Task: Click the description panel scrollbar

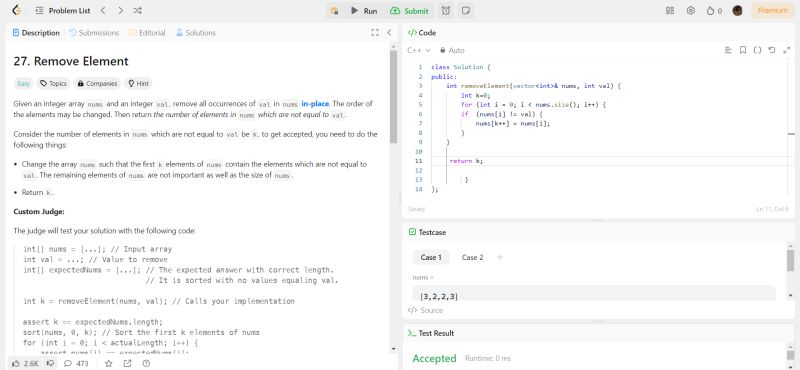Action: point(393,97)
